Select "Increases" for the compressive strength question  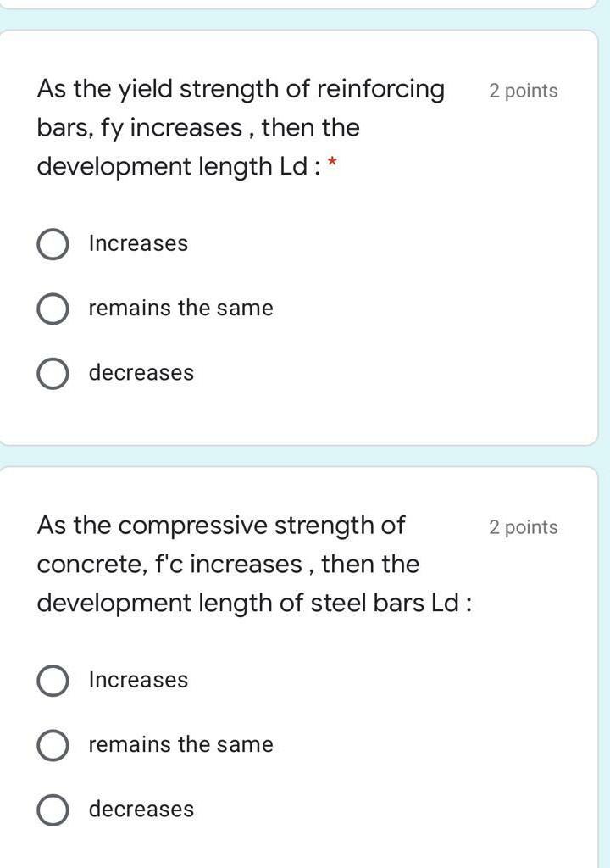53,679
